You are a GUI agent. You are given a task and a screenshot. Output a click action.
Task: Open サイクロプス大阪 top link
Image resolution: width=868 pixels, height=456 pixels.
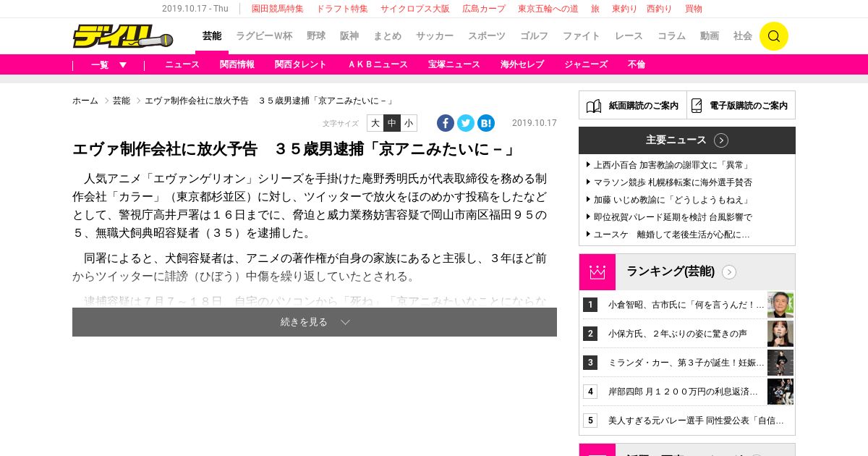pos(415,9)
